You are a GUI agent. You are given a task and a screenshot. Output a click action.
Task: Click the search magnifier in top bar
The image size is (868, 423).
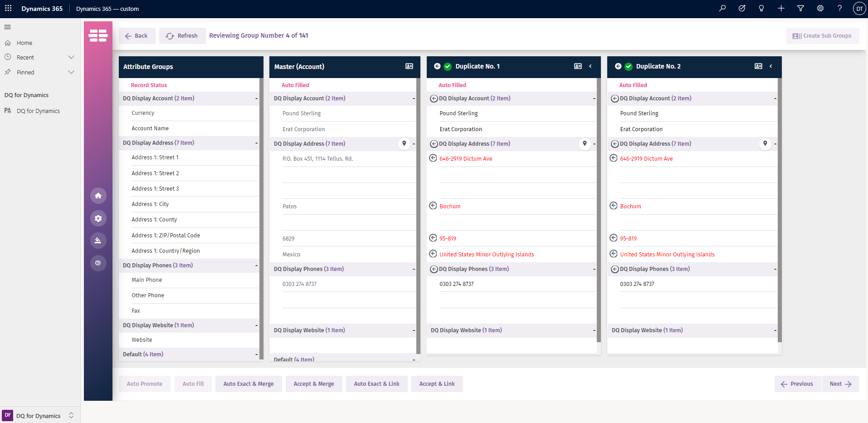(x=722, y=8)
